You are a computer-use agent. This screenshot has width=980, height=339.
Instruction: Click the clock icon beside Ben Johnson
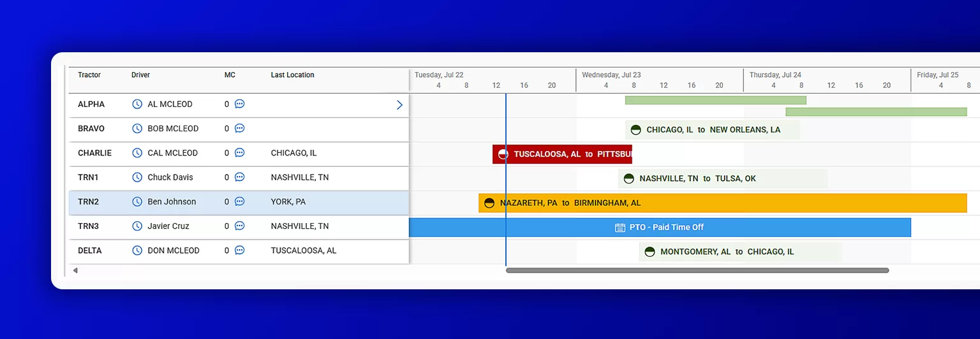coord(137,202)
